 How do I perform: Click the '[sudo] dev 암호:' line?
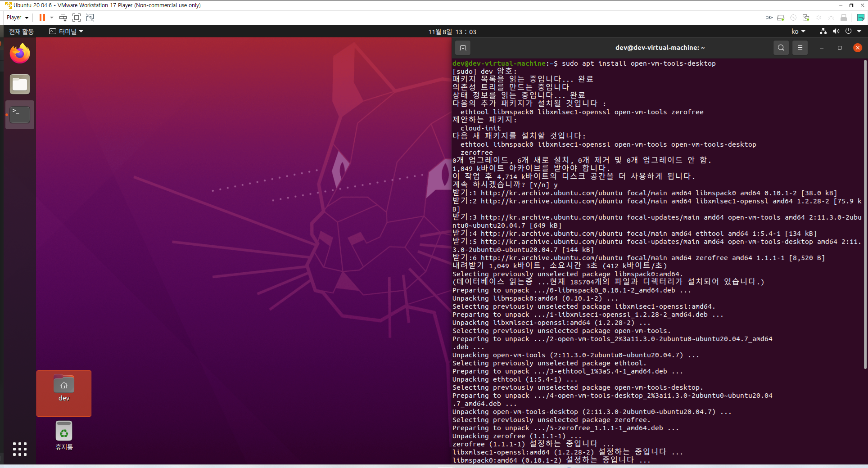point(484,72)
